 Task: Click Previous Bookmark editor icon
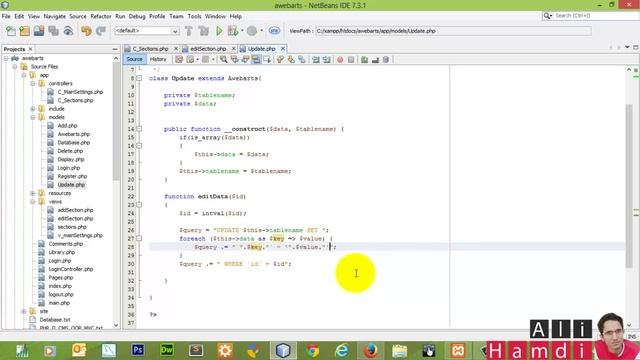[280, 60]
